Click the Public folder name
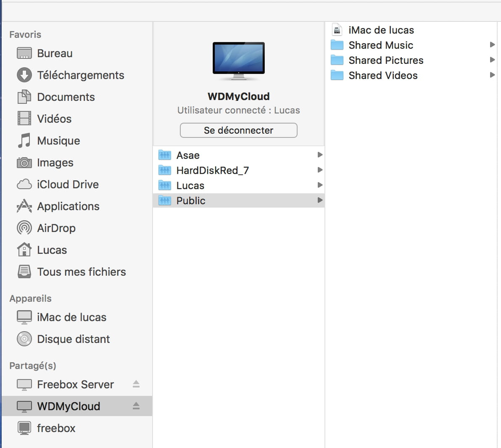The width and height of the screenshot is (501, 448). (191, 200)
